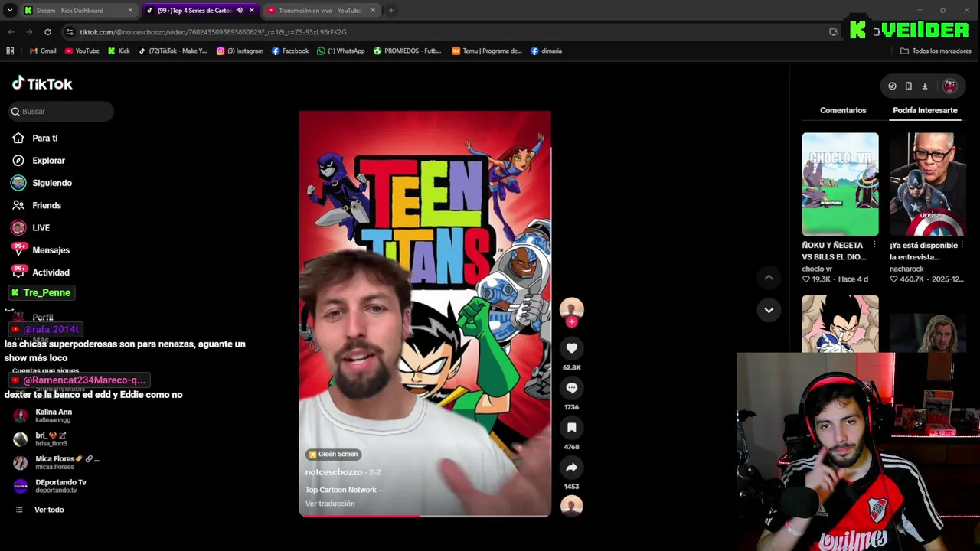980x551 pixels.
Task: Open Captain America suggested video thumbnail
Action: point(928,184)
